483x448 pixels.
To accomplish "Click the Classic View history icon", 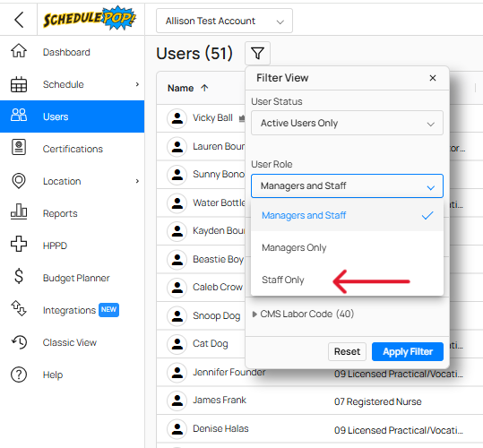I will pos(20,341).
